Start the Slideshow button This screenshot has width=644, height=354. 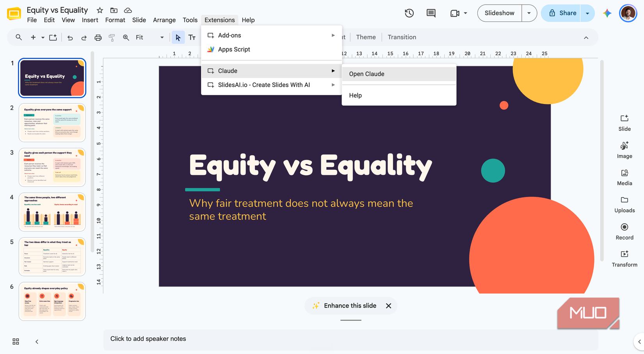[x=500, y=13]
